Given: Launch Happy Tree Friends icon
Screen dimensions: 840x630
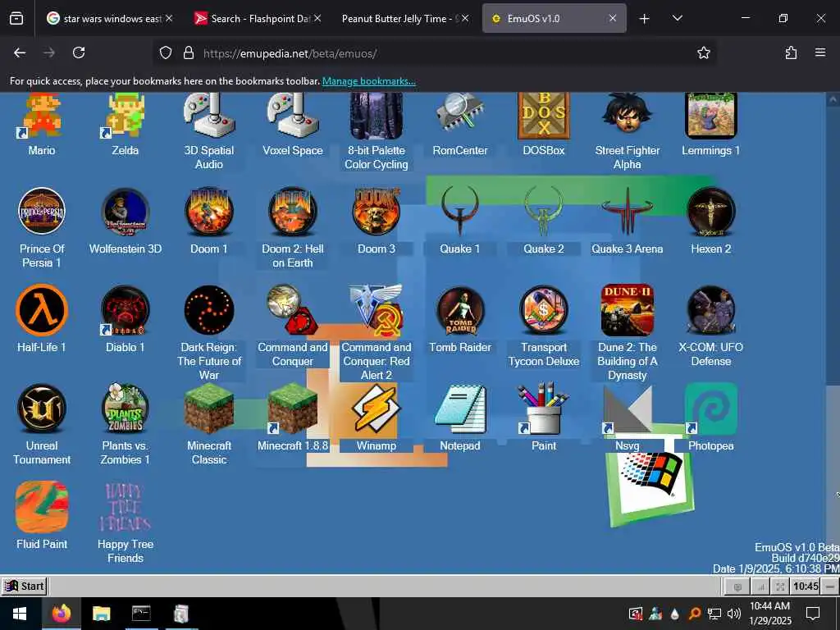Looking at the screenshot, I should (126, 507).
